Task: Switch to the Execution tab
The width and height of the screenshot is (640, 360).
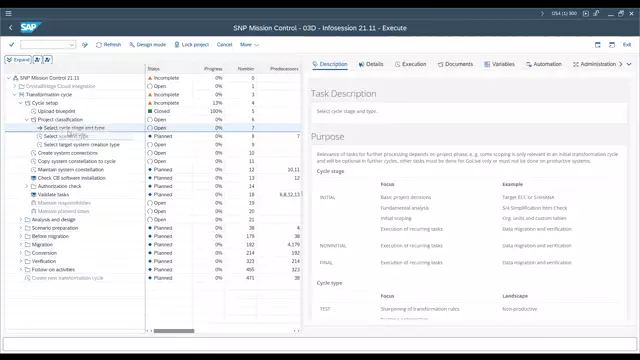Action: tap(411, 64)
